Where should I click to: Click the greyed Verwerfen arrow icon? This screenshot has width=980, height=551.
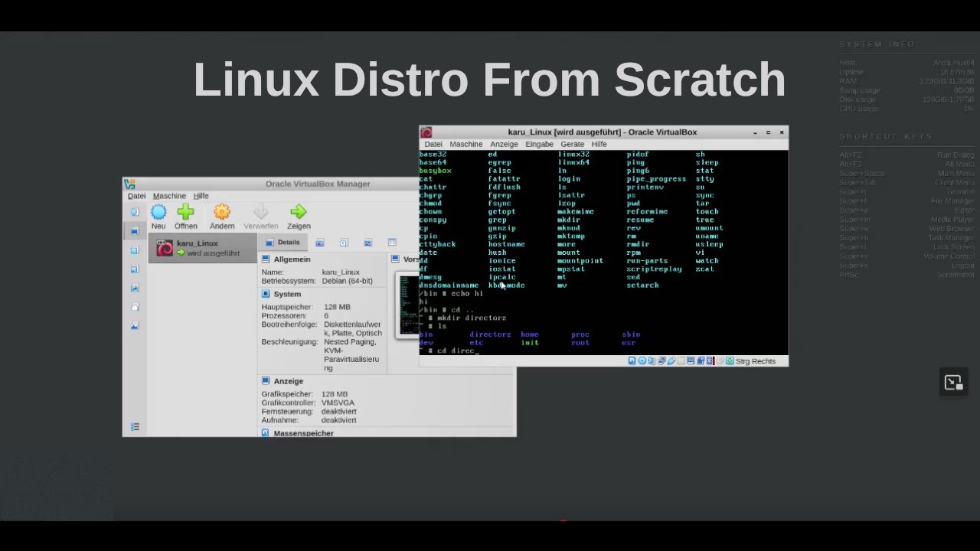pos(261,212)
